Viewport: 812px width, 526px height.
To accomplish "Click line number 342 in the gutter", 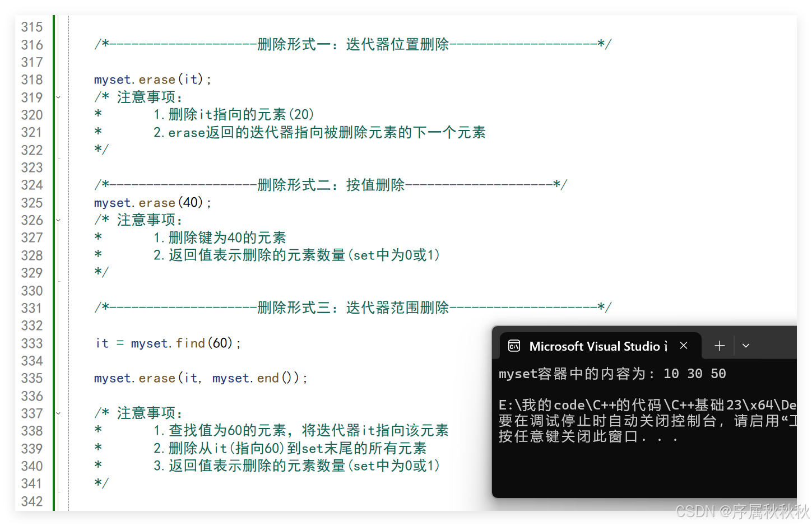I will [x=32, y=501].
